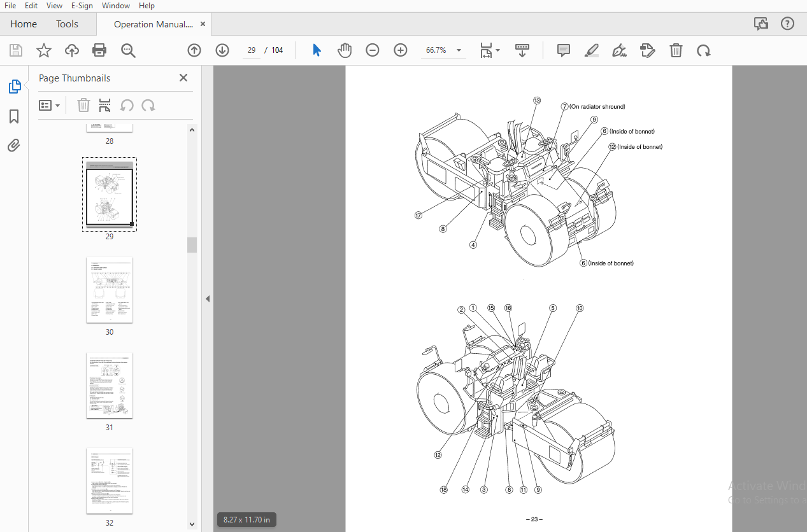This screenshot has width=807, height=532.
Task: Switch to the Tools tab
Action: click(x=67, y=24)
